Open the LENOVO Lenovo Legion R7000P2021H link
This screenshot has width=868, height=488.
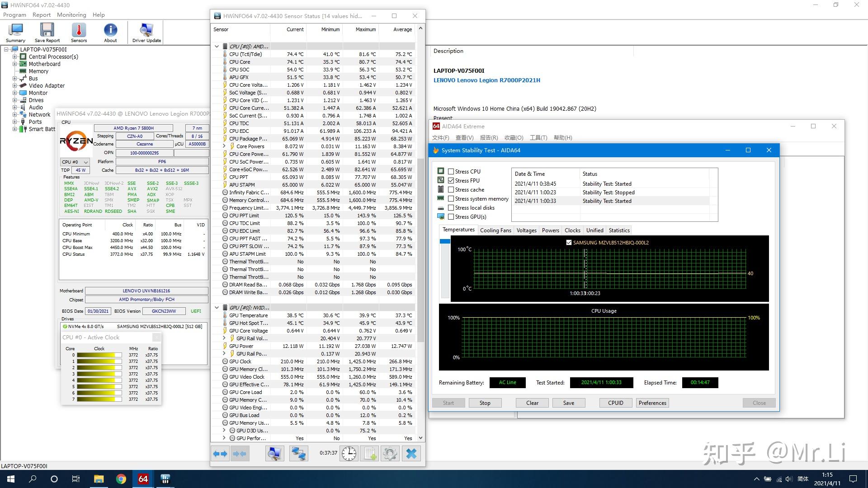pos(487,80)
